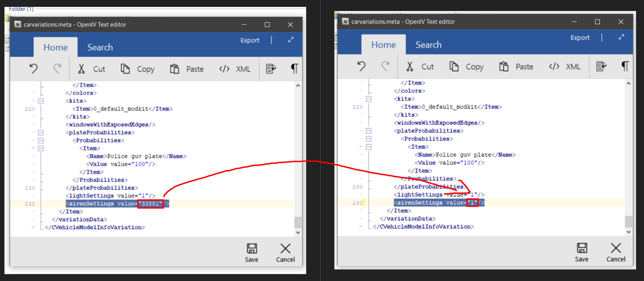This screenshot has width=644, height=281.
Task: Toggle word wrap icon in right editor window
Action: pos(601,66)
